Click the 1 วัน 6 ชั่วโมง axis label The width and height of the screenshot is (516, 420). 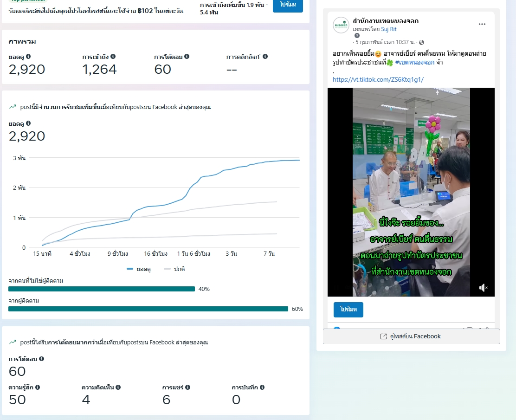(193, 253)
